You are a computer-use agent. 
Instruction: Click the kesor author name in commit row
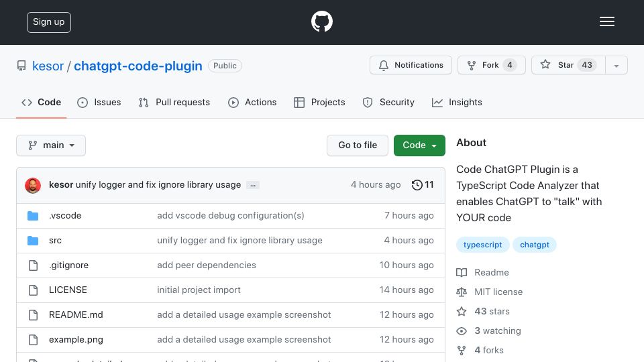(x=61, y=185)
